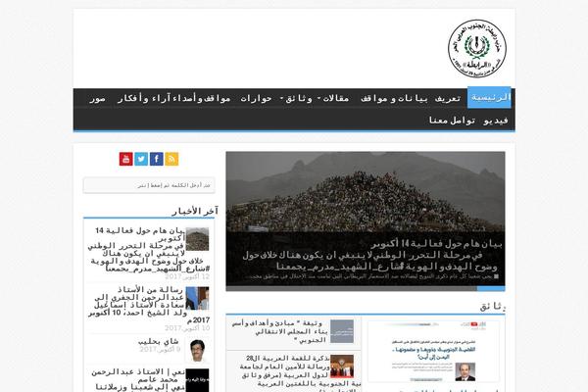
Task: Click thumbnail beside رسالة من الأستاذ news item
Action: [197, 298]
